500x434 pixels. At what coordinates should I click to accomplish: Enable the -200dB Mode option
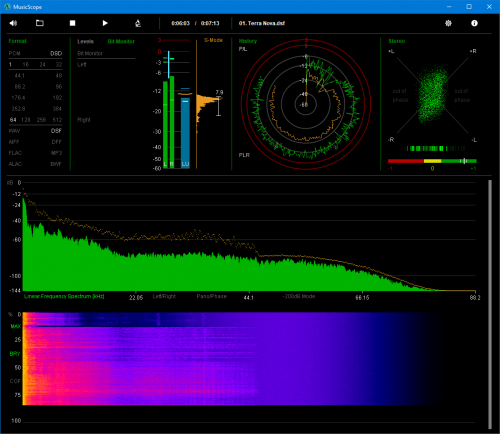(299, 296)
